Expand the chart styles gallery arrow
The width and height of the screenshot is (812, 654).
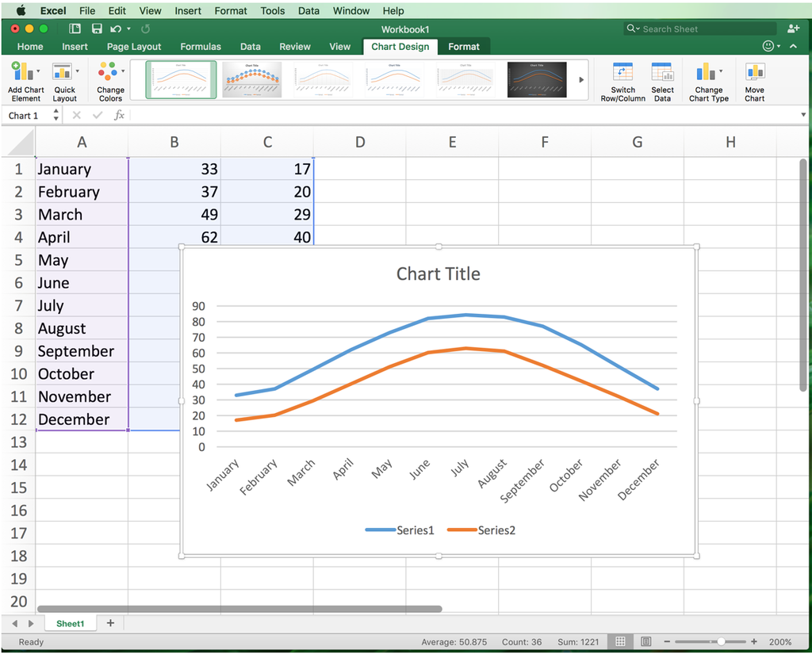[581, 80]
